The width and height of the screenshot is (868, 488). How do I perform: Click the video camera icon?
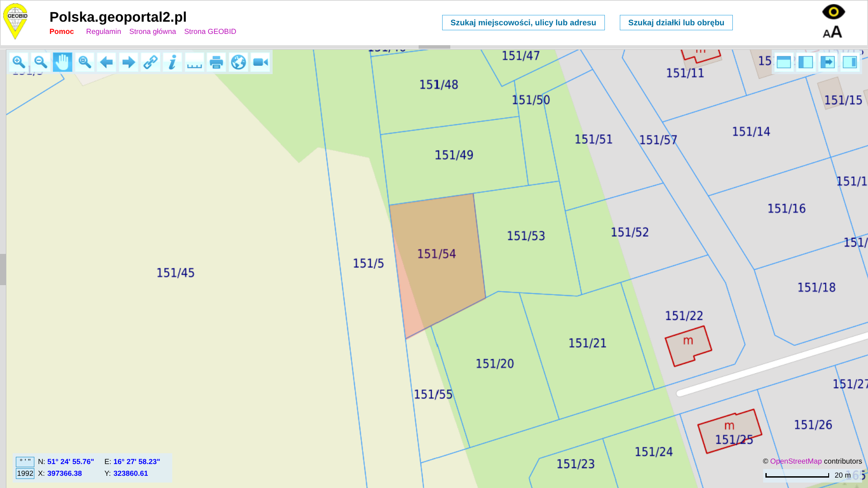(x=260, y=62)
